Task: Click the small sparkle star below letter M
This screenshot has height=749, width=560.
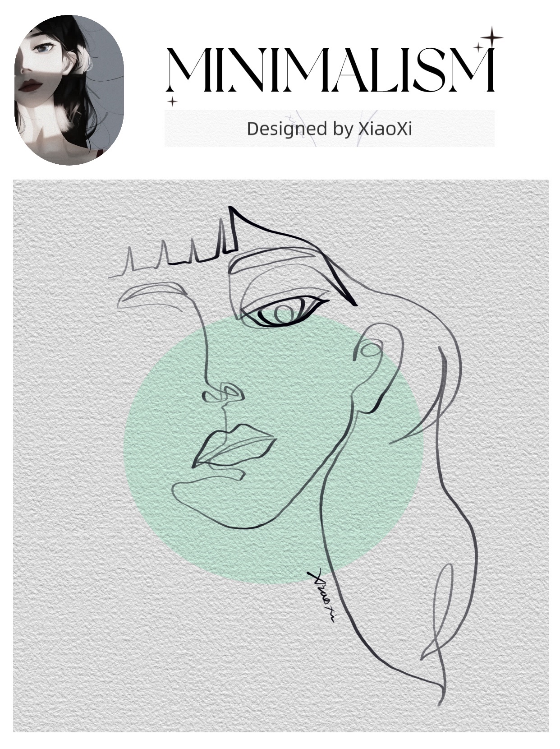Action: [x=172, y=101]
